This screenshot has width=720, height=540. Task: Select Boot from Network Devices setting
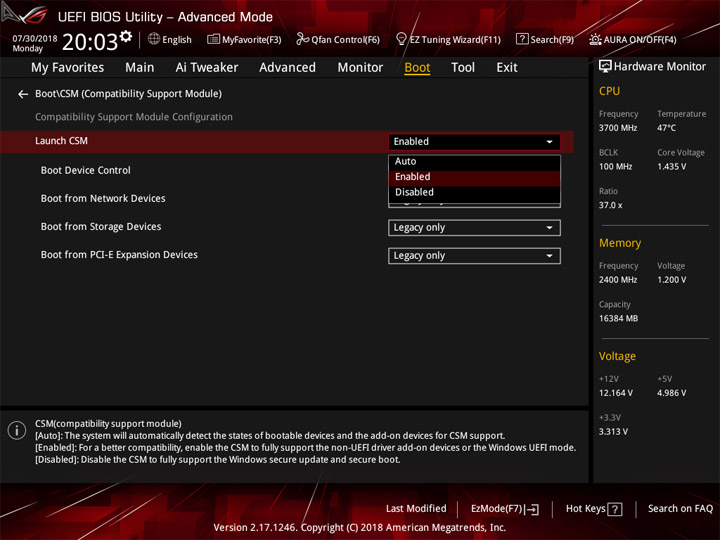103,198
